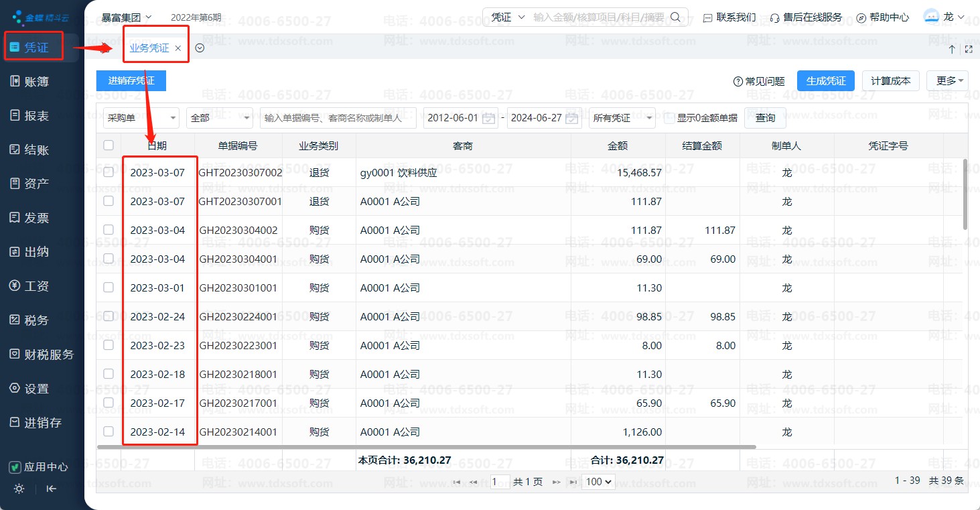Open the 采购单 document type dropdown
This screenshot has width=980, height=510.
click(x=141, y=118)
